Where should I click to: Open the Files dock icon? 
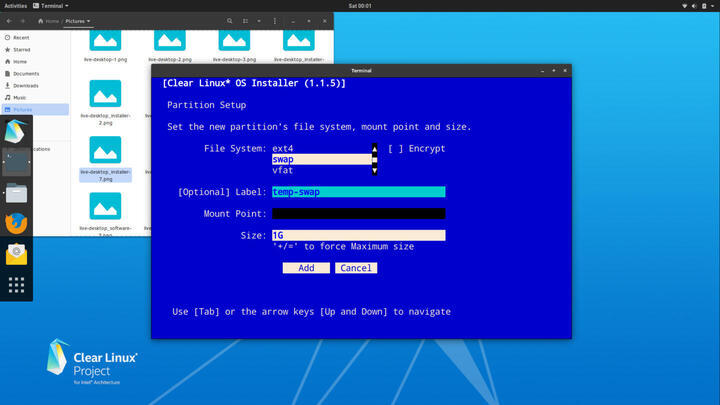click(x=17, y=193)
